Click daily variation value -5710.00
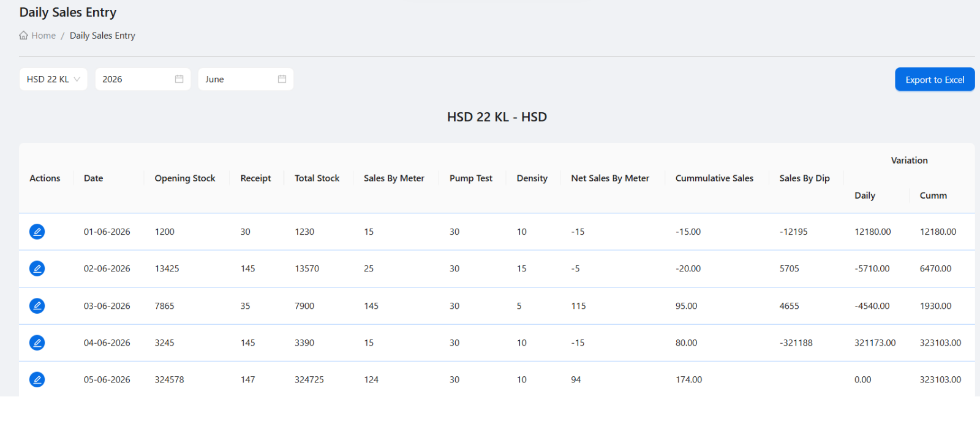The width and height of the screenshot is (980, 429). pyautogui.click(x=872, y=268)
